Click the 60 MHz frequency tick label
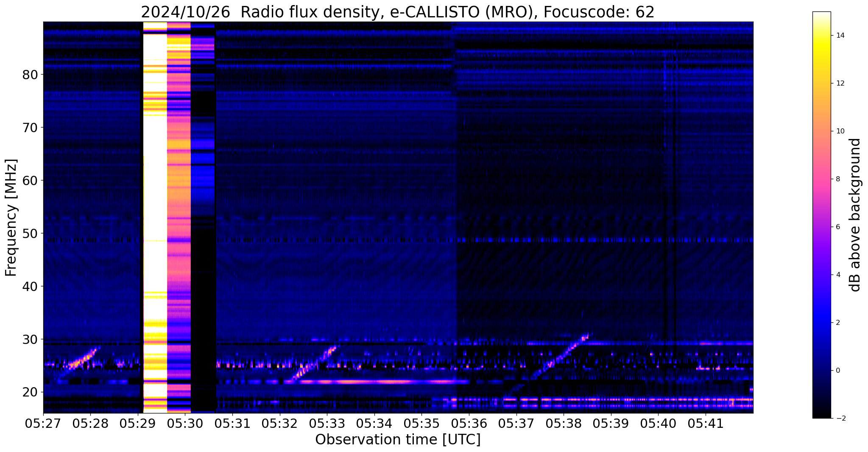 click(30, 180)
